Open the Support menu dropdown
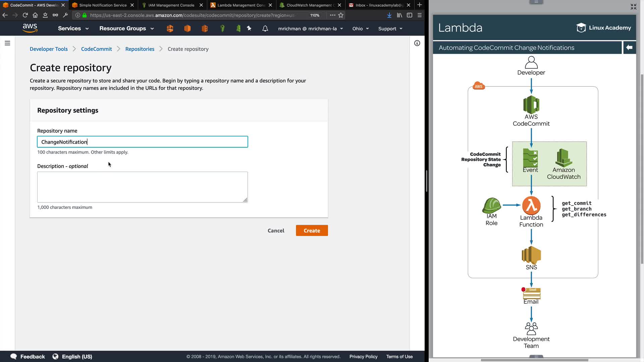The height and width of the screenshot is (362, 644). [390, 29]
